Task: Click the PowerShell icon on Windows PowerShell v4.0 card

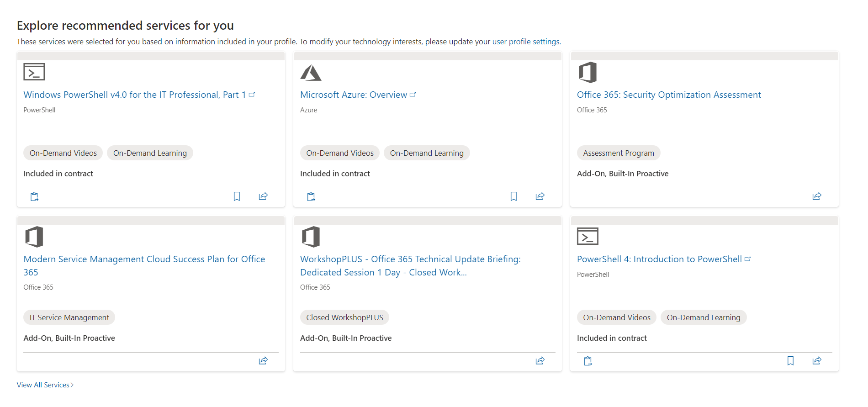Action: pyautogui.click(x=34, y=72)
